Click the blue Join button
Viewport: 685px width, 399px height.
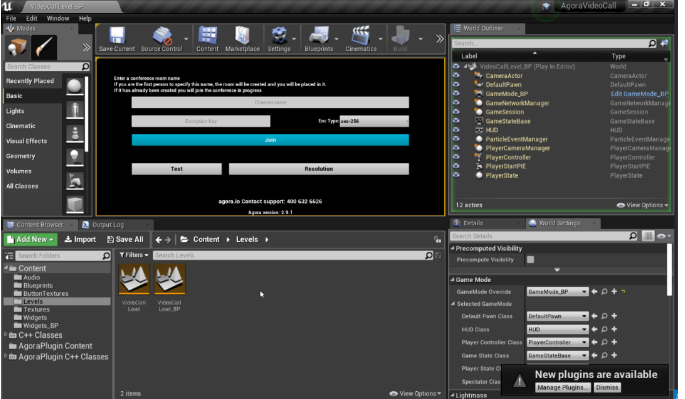[270, 140]
